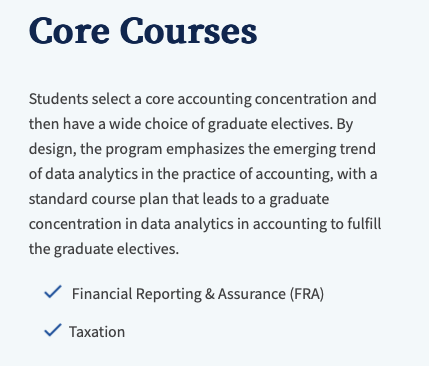The image size is (429, 366).
Task: Click the word Financial in the first list item
Action: click(102, 294)
